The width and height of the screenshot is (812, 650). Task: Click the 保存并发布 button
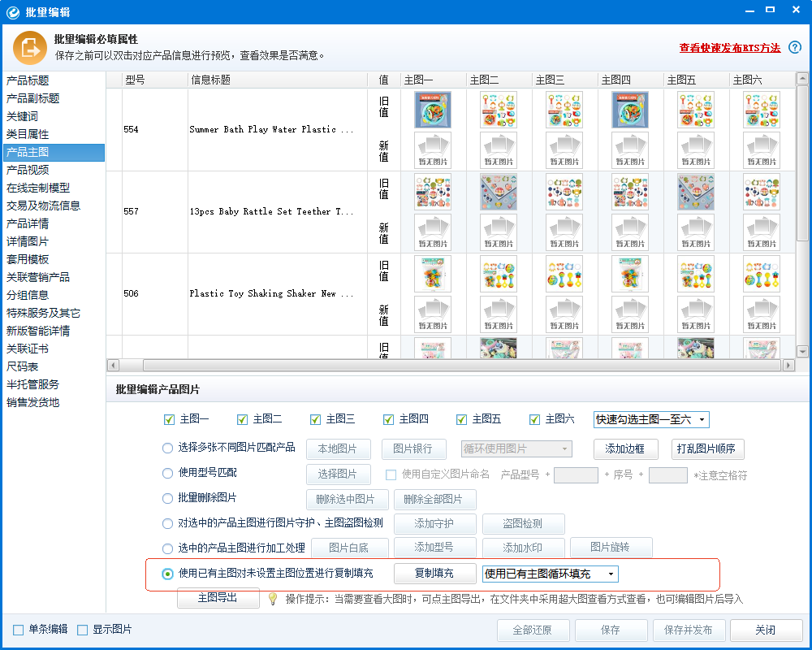pyautogui.click(x=689, y=630)
